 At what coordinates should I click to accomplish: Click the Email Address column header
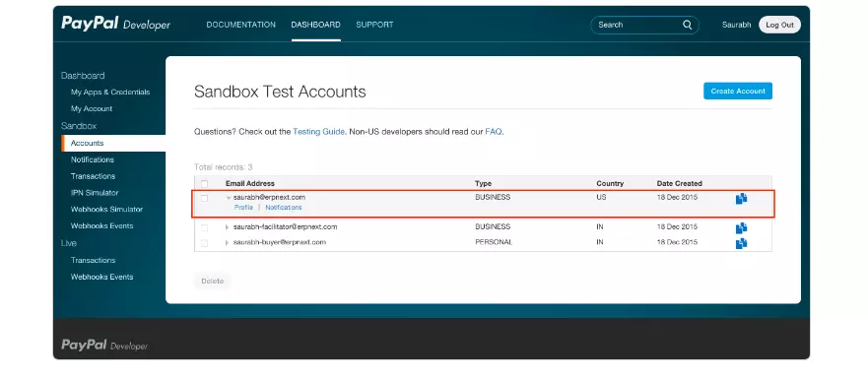coord(249,184)
